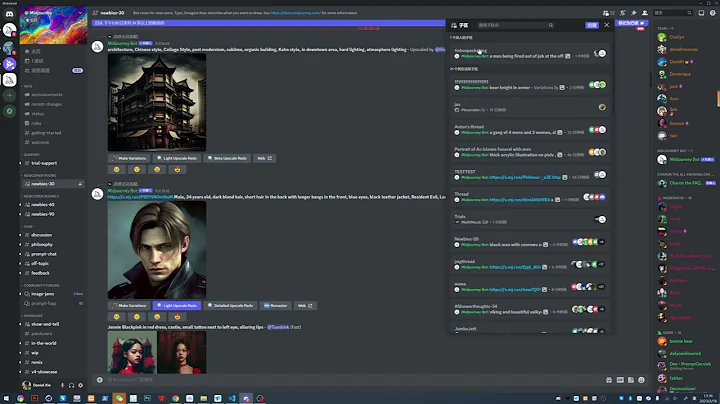Click the member list scrollbar
720x404 pixels.
[x=718, y=99]
